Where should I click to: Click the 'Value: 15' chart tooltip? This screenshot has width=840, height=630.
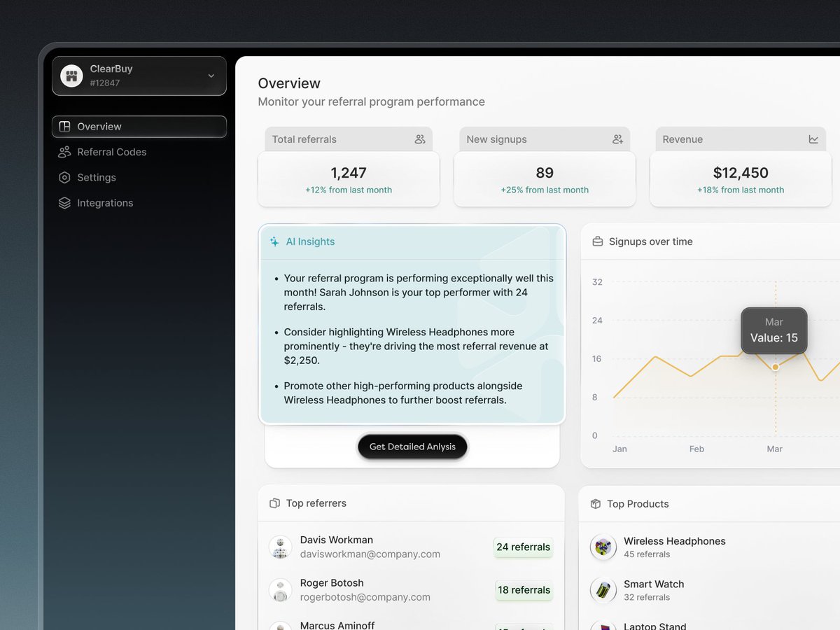click(x=774, y=330)
